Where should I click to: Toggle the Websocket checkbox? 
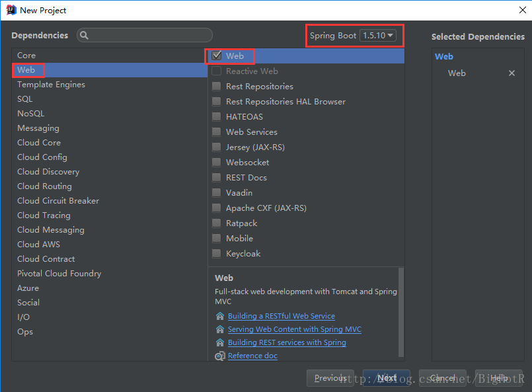click(x=217, y=162)
